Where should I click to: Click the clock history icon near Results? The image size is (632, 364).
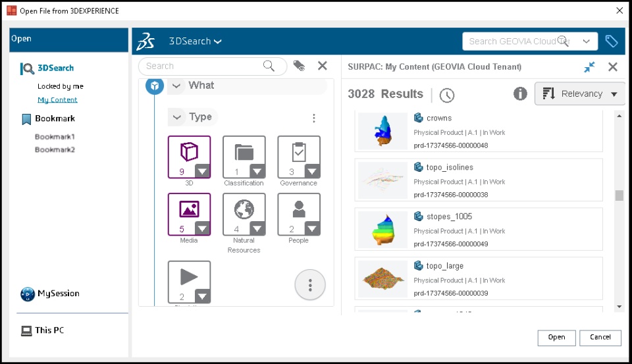pos(446,95)
